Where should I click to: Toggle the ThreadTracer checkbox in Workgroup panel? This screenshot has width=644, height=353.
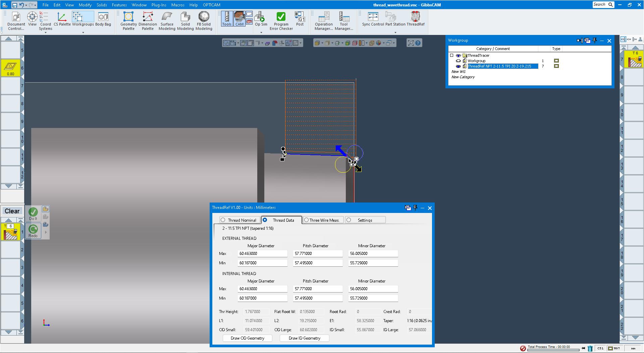[x=452, y=55]
